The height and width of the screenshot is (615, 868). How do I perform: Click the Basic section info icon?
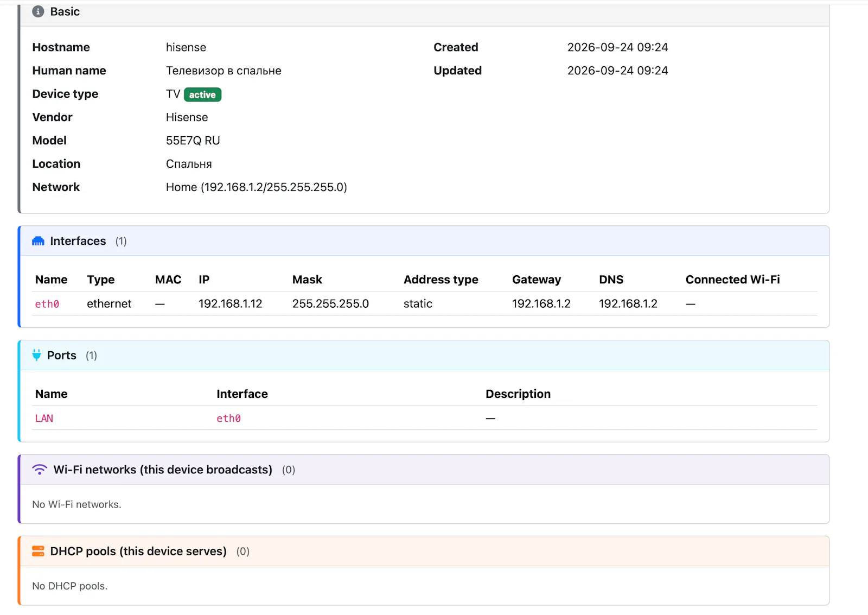tap(38, 11)
